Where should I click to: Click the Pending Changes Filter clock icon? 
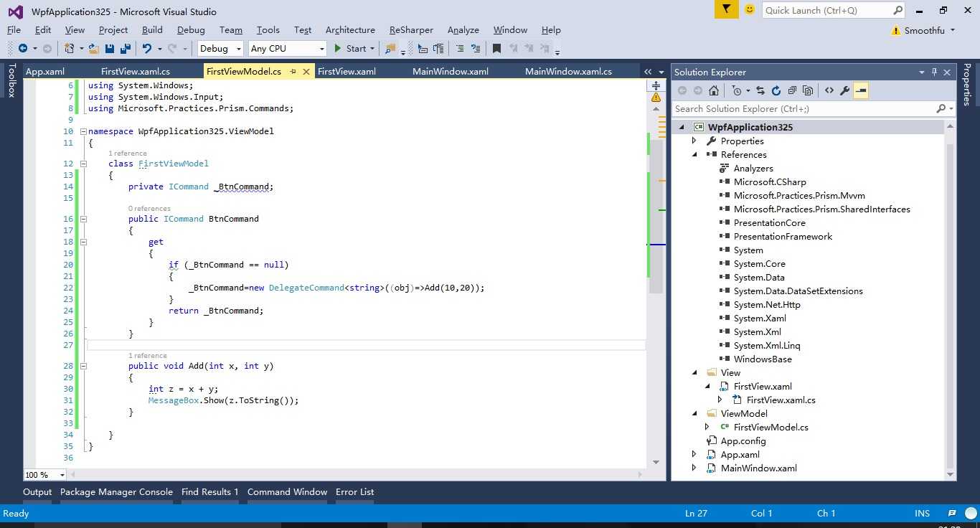click(736, 90)
